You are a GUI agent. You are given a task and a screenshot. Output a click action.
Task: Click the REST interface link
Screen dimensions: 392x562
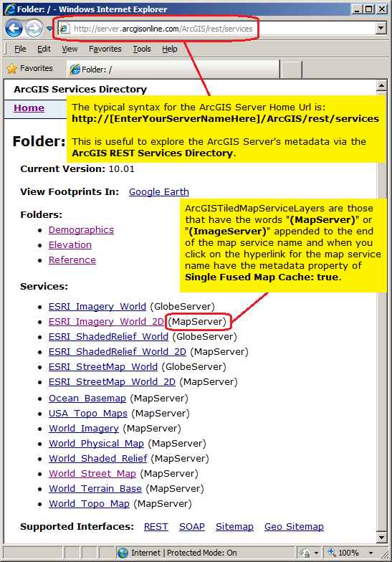156,526
